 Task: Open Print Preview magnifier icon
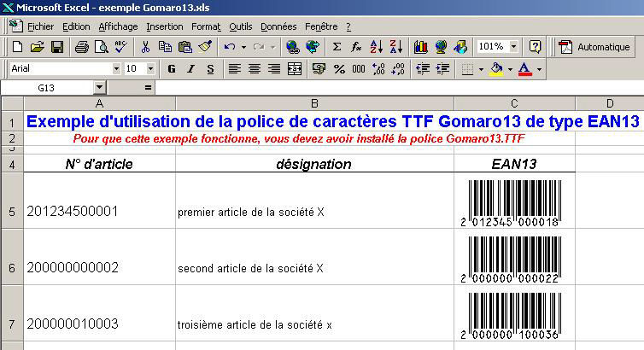point(101,47)
